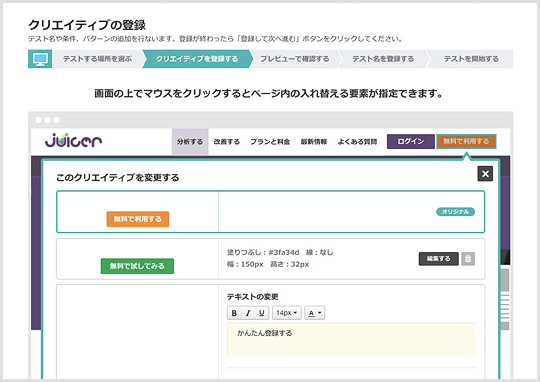Close the creative edit dialog
Screen dimensions: 540x382
click(485, 174)
